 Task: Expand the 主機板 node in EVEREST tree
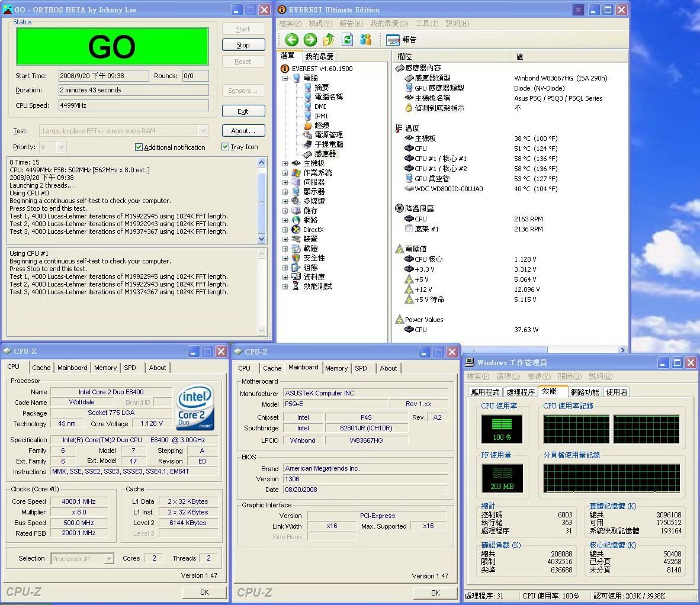click(285, 163)
